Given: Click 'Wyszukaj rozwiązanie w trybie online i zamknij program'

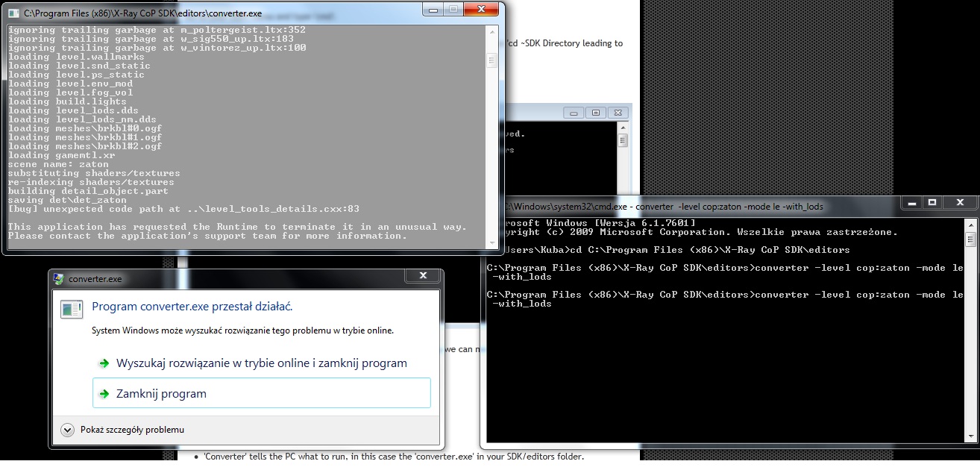Looking at the screenshot, I should 261,363.
